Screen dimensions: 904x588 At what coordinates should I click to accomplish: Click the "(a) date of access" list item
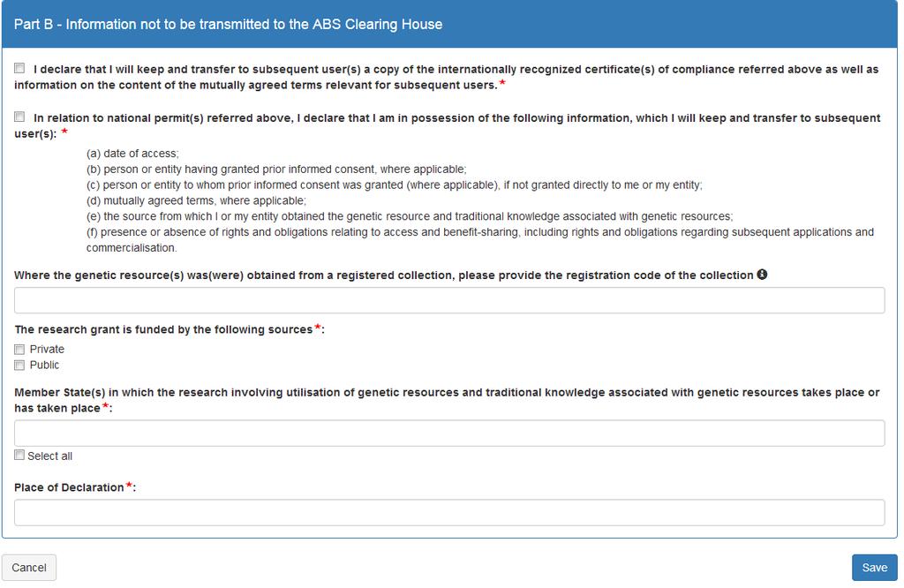point(132,154)
